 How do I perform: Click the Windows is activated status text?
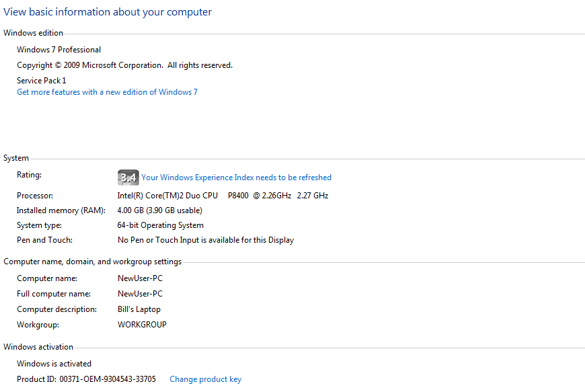point(54,364)
